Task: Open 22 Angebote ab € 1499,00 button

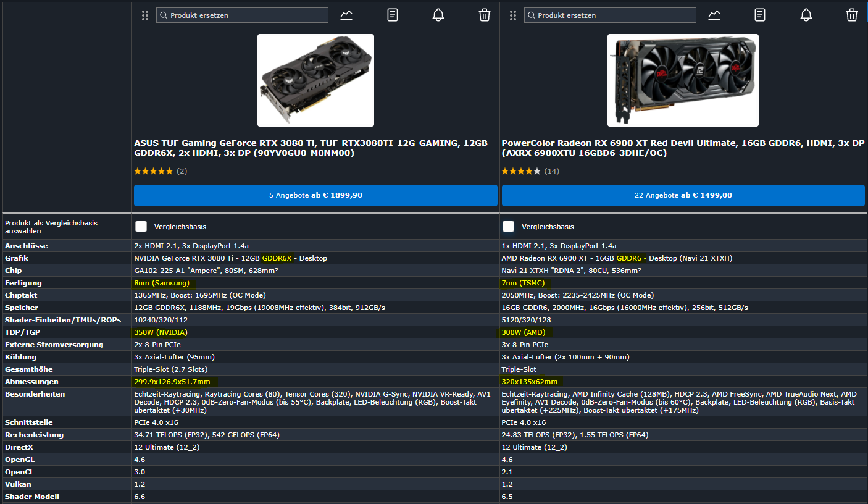Action: 683,195
